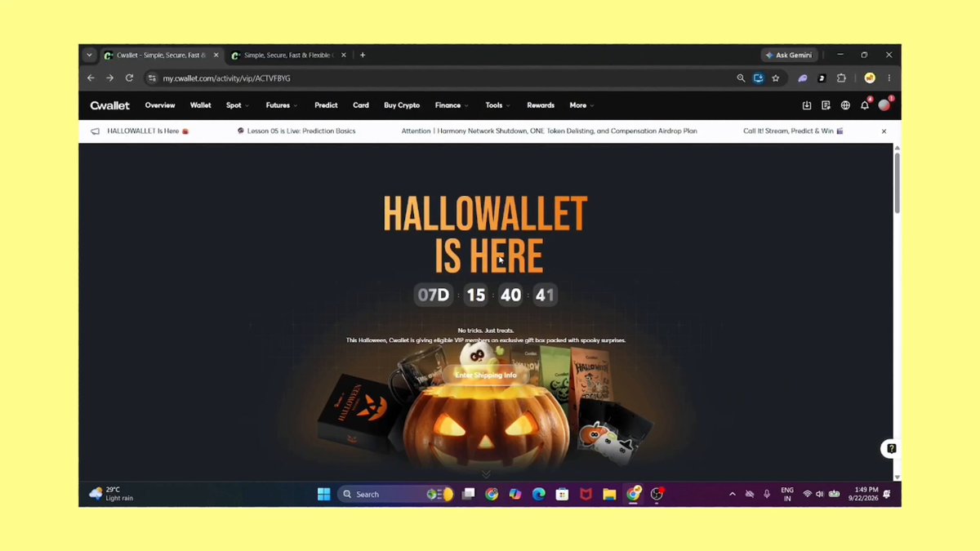980x551 pixels.
Task: Open the download app icon in Cwallet header
Action: pos(807,105)
